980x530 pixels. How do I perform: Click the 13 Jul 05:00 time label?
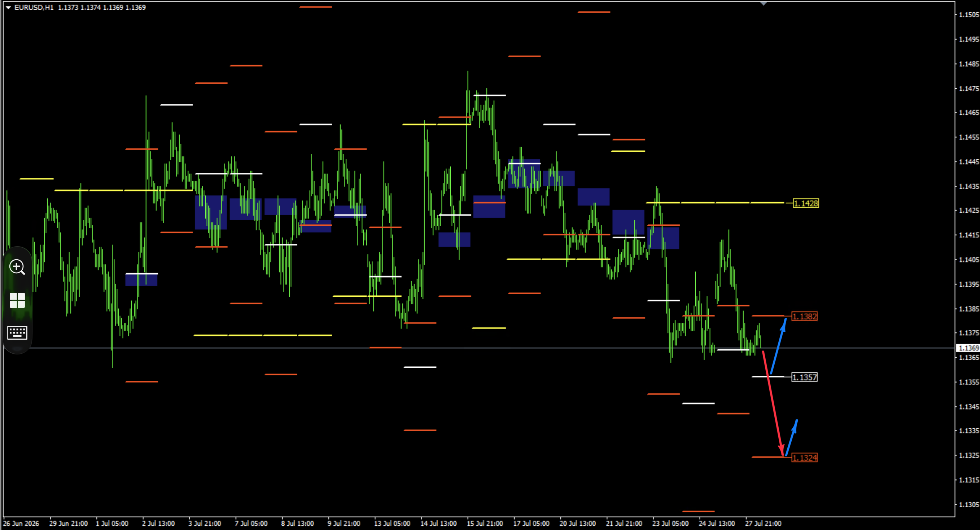[x=392, y=524]
